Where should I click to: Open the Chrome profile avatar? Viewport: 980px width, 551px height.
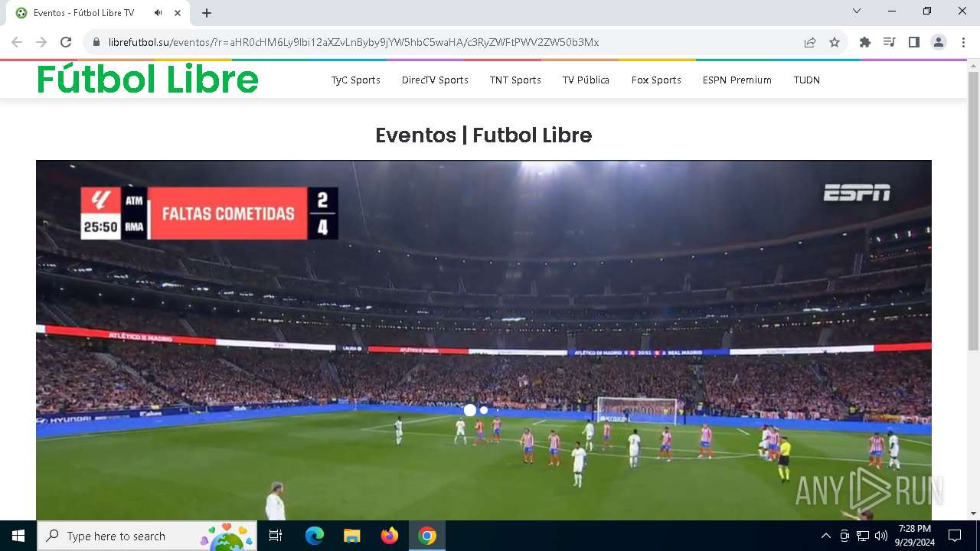click(939, 42)
